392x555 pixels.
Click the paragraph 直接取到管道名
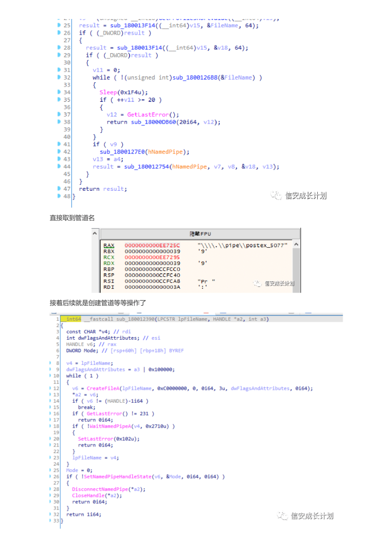coord(72,218)
